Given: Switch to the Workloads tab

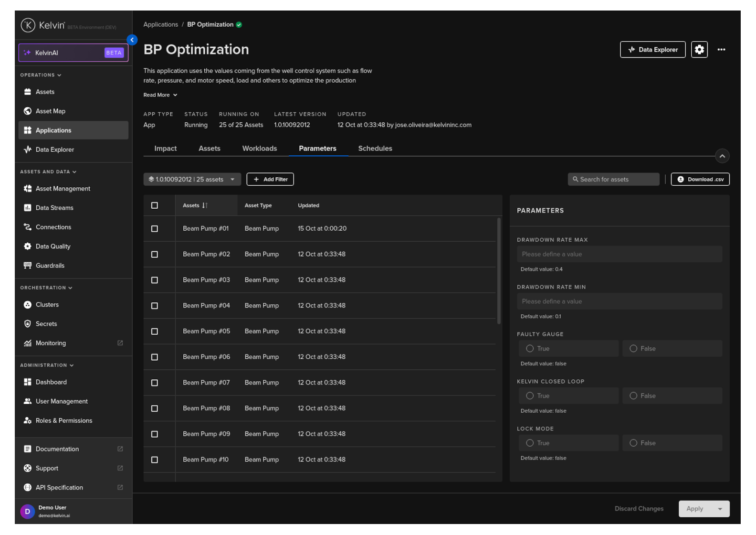Looking at the screenshot, I should click(x=259, y=149).
